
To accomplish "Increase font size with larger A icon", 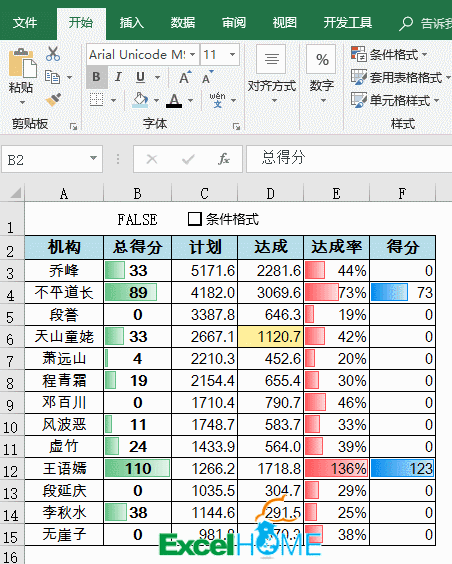I will [185, 77].
